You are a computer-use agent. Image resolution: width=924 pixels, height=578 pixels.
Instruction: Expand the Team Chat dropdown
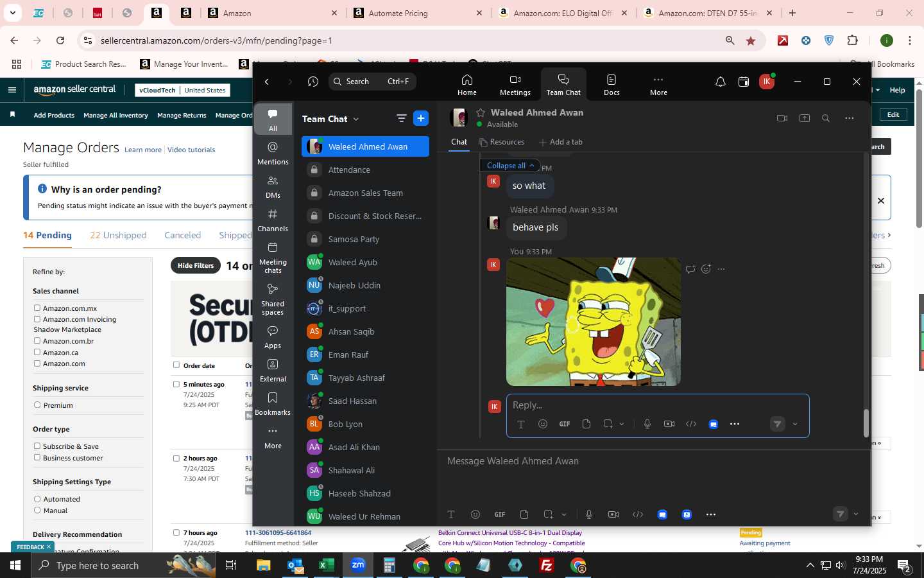coord(356,119)
